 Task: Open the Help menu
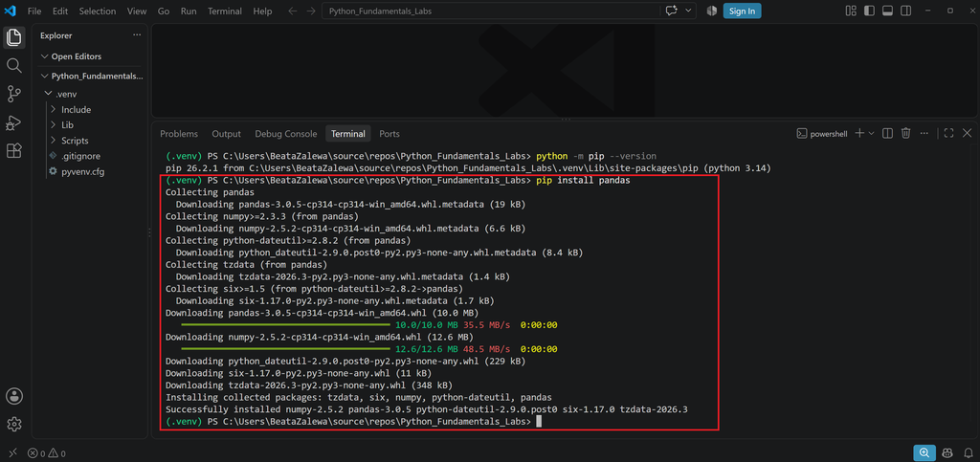point(262,11)
